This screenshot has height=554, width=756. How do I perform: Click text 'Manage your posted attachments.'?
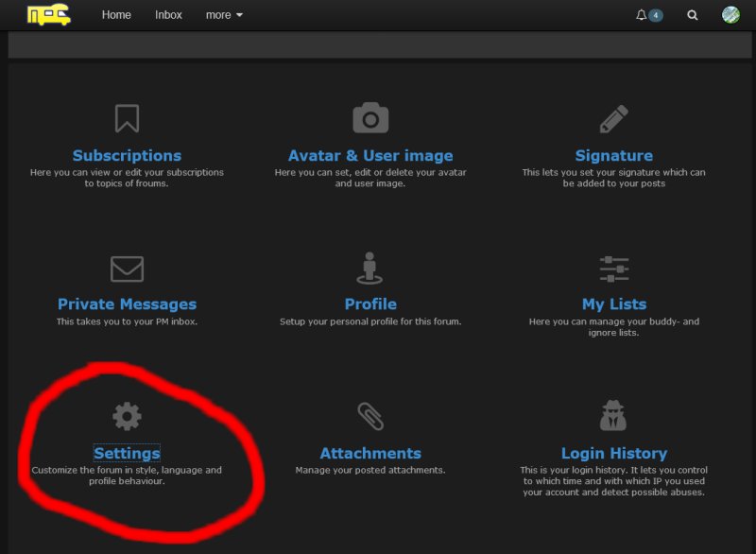(370, 470)
